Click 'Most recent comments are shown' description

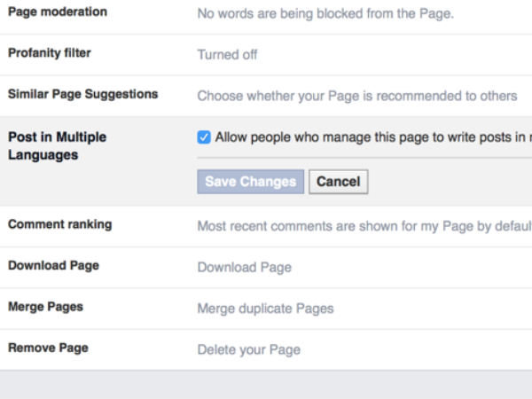point(364,226)
